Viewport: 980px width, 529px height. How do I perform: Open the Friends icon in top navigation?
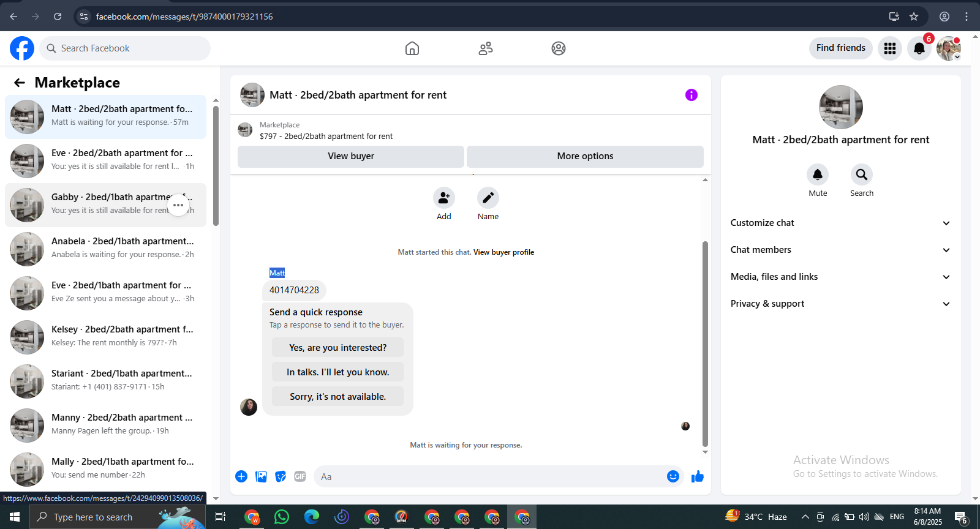point(486,48)
